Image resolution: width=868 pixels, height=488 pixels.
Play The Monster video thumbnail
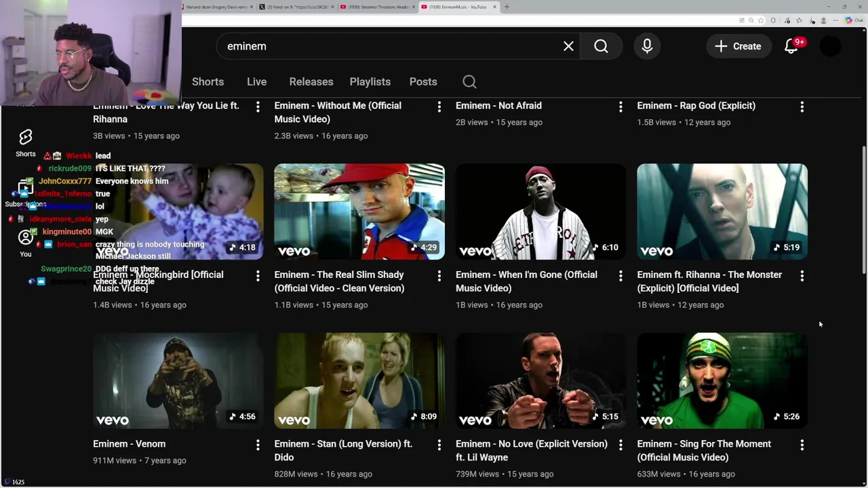722,211
